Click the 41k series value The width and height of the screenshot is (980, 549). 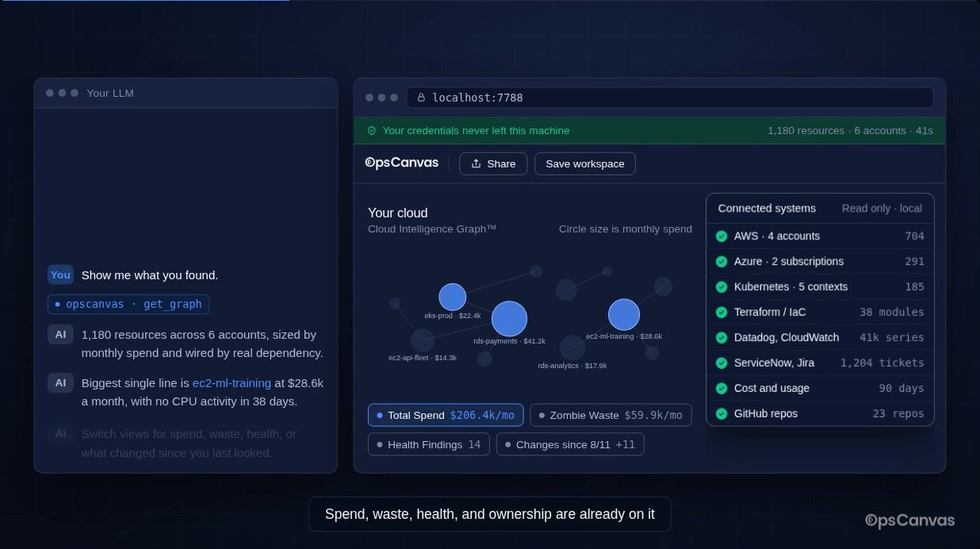pyautogui.click(x=892, y=337)
